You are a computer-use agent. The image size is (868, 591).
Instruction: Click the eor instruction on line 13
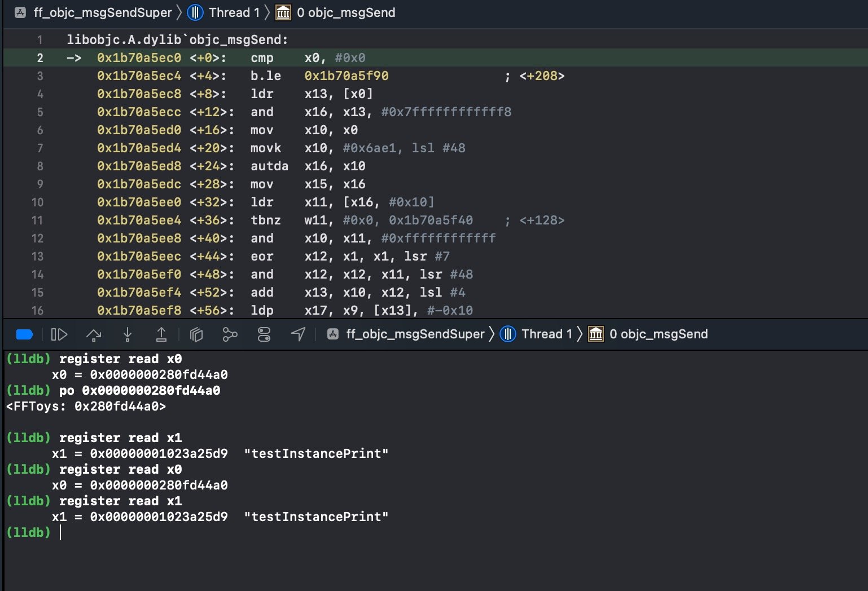coord(262,256)
